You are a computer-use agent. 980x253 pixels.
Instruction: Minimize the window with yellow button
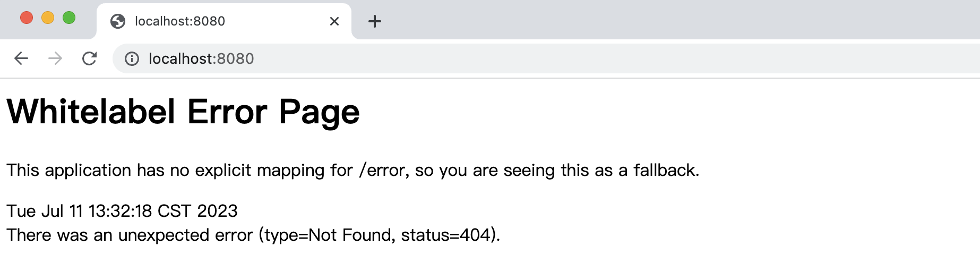point(48,18)
